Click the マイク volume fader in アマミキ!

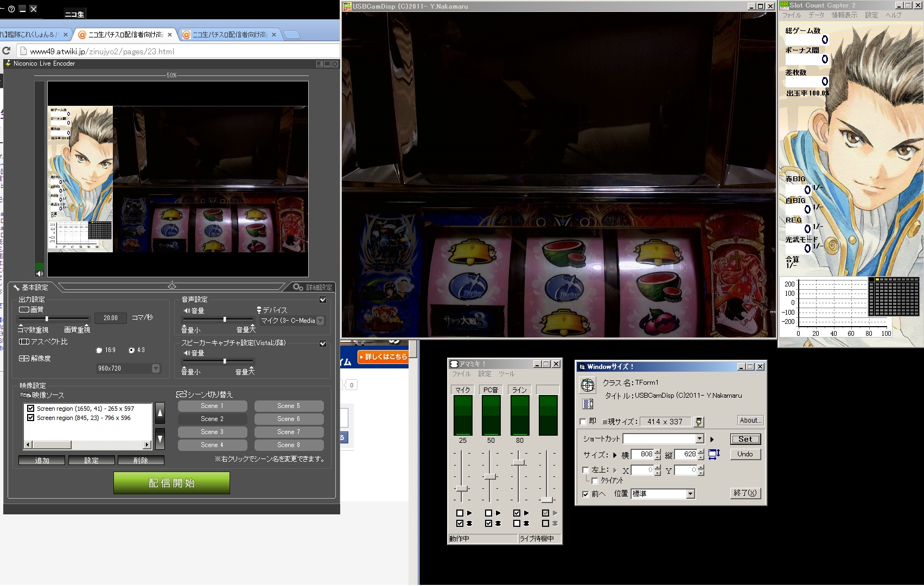point(462,488)
